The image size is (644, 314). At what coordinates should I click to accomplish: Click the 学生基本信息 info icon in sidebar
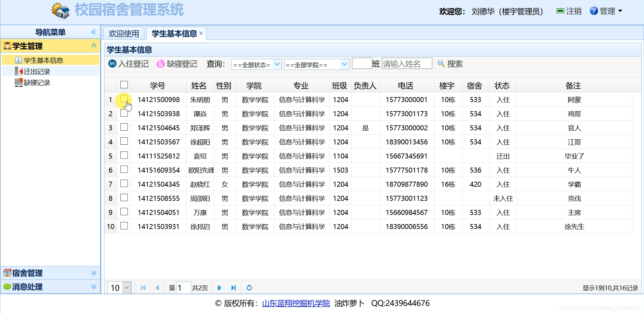(18, 60)
